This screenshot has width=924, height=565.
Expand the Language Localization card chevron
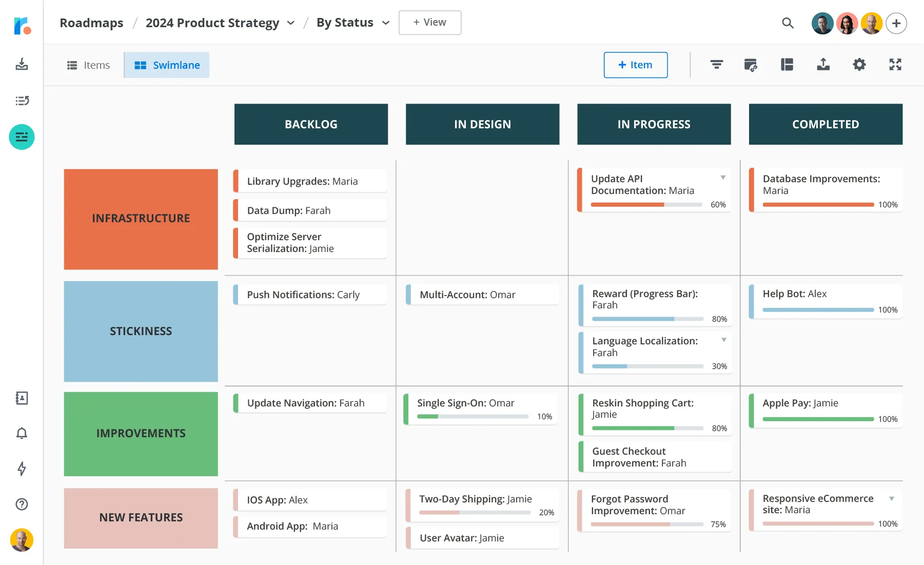723,339
